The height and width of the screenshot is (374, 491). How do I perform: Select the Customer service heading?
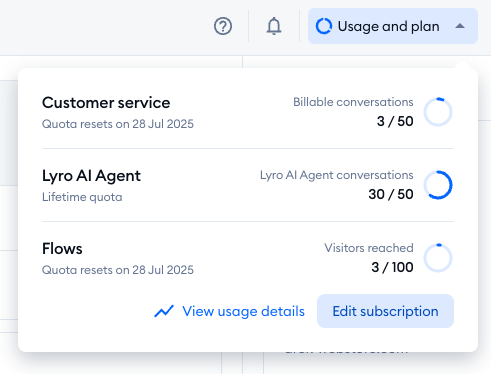[106, 103]
